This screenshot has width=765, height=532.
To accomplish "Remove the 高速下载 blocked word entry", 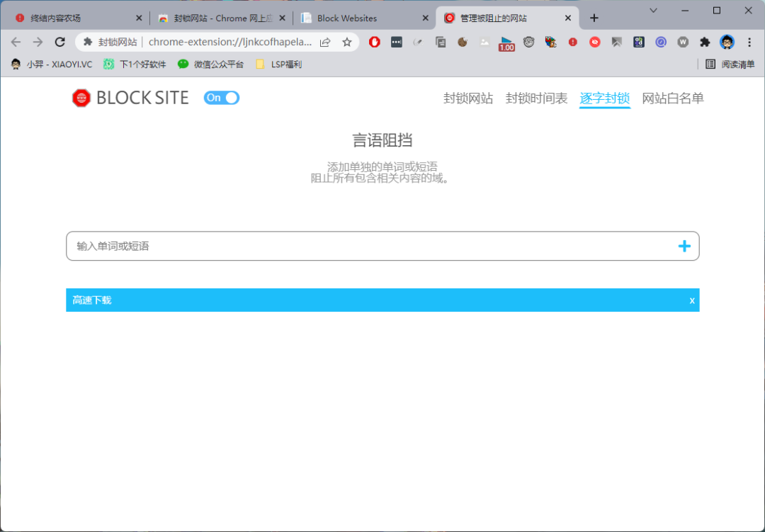I will [692, 300].
